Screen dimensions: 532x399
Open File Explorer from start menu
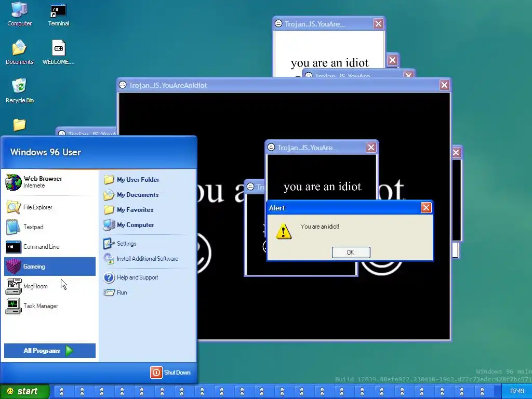pyautogui.click(x=50, y=207)
